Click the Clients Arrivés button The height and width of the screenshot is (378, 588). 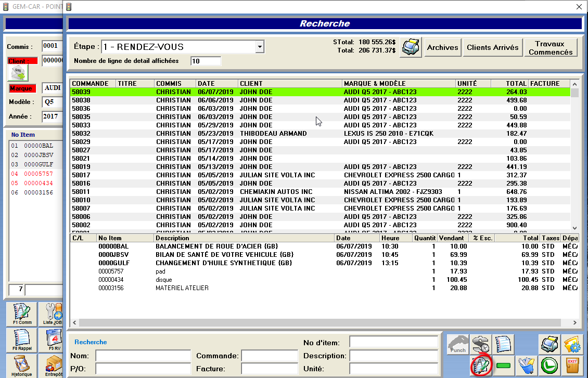tap(493, 48)
